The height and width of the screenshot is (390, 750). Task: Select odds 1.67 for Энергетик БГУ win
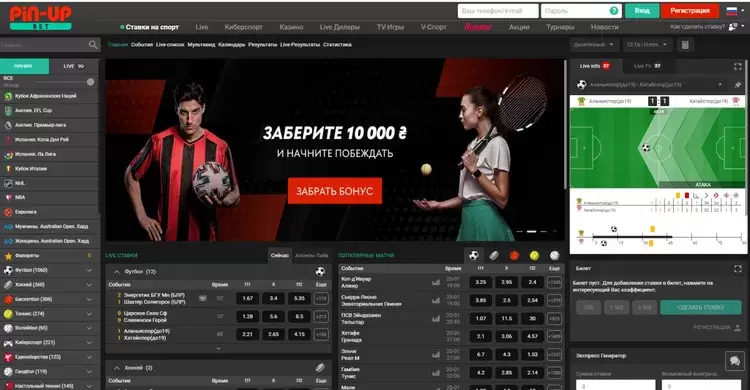click(248, 299)
